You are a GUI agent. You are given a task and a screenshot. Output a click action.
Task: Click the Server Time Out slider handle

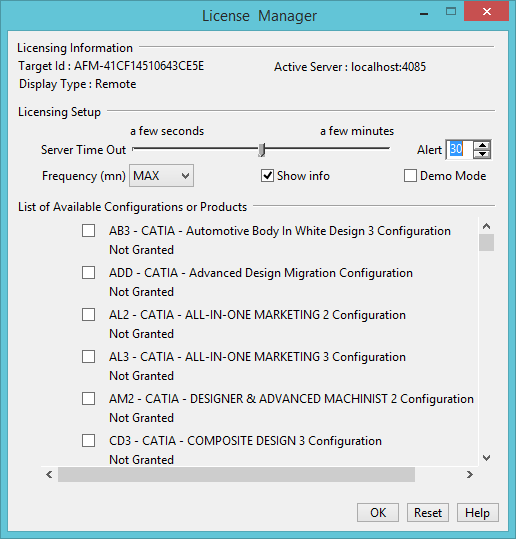262,150
